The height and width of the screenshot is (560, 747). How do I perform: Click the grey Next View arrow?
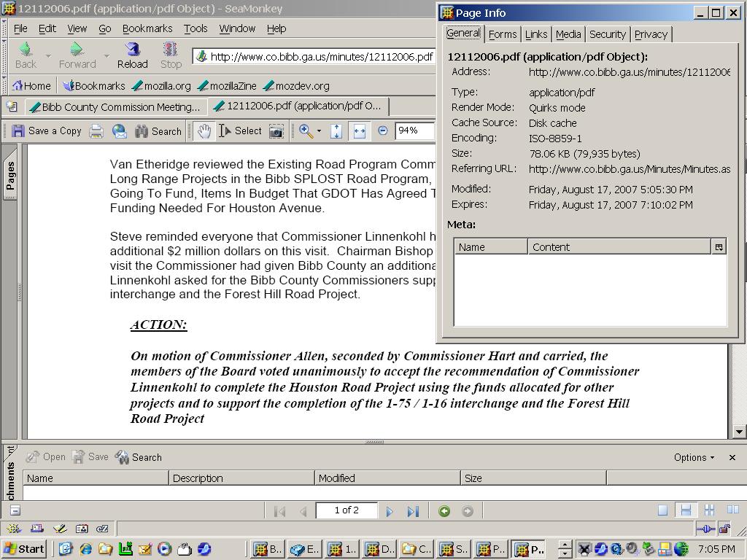tap(468, 511)
